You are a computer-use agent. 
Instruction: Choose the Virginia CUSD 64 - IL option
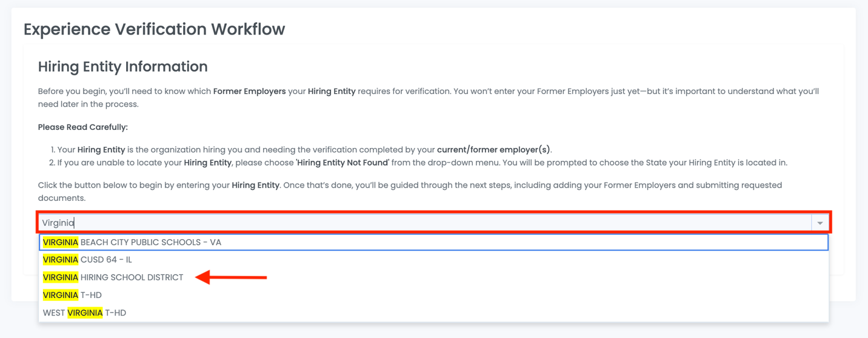pyautogui.click(x=87, y=260)
